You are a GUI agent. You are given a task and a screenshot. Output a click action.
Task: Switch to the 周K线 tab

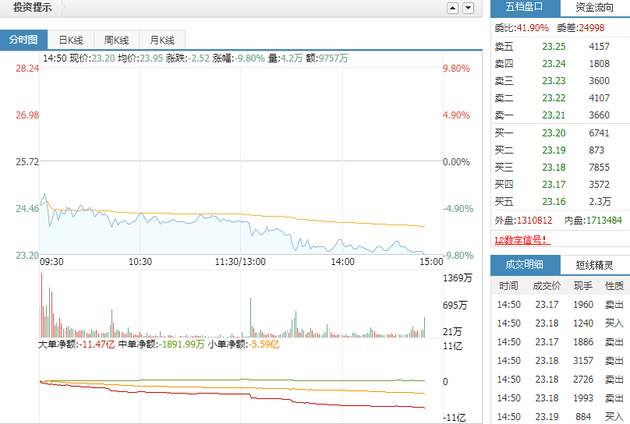pyautogui.click(x=117, y=40)
